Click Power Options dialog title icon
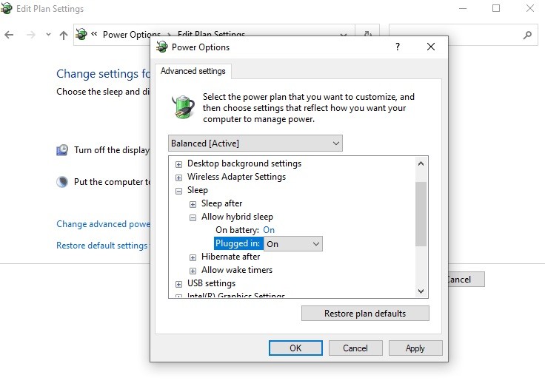This screenshot has height=392, width=545. [x=161, y=47]
